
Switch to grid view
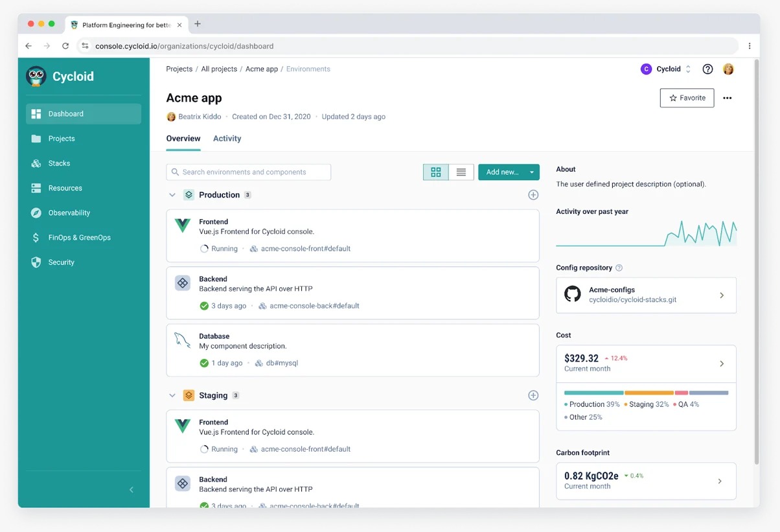(436, 172)
